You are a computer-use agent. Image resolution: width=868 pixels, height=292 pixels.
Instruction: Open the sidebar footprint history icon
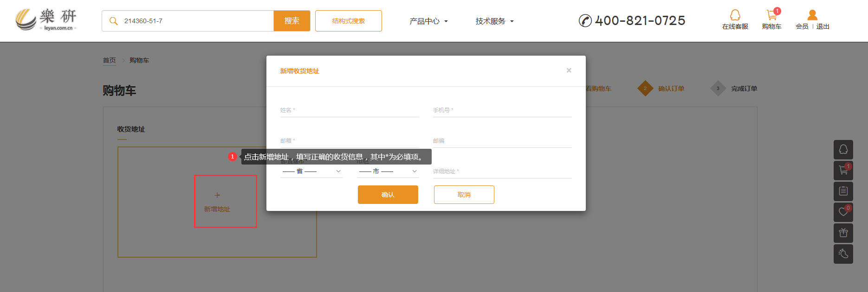click(843, 254)
